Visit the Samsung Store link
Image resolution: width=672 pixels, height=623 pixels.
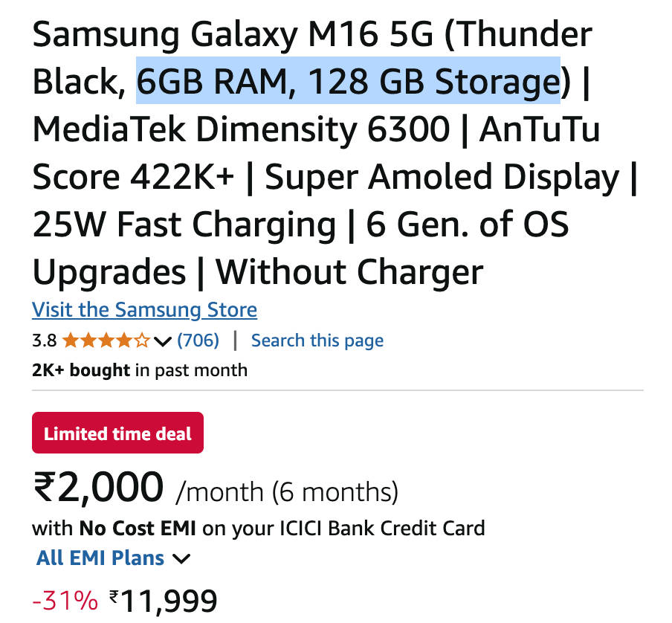pyautogui.click(x=144, y=310)
